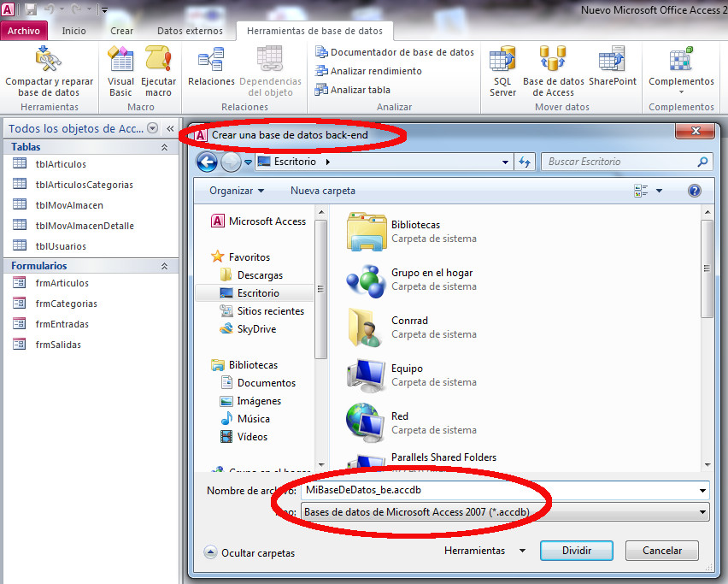Select the Red network item
This screenshot has height=584, width=728.
tap(411, 422)
